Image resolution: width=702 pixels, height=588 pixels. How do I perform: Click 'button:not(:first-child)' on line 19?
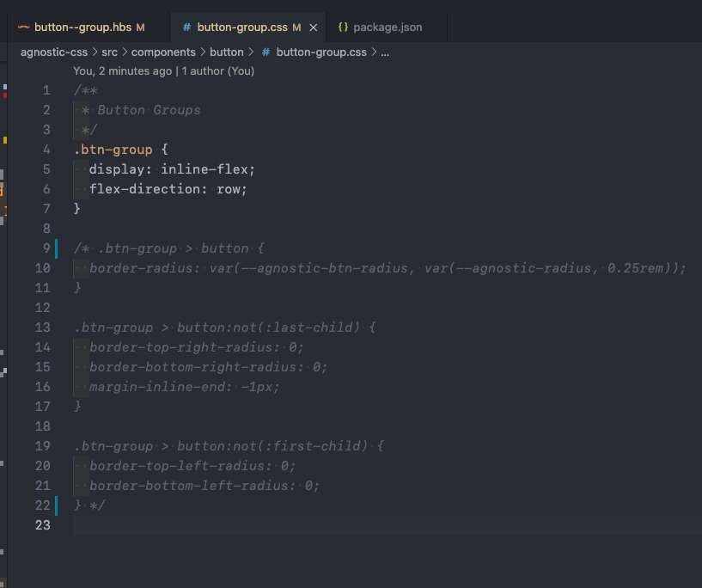272,446
